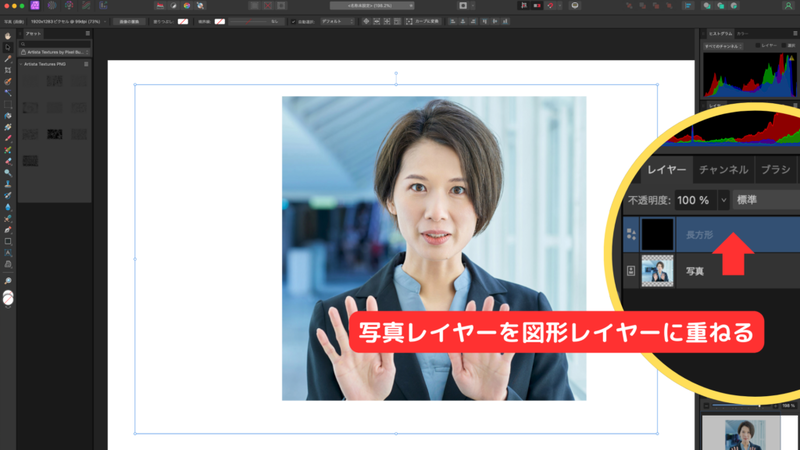Image resolution: width=800 pixels, height=450 pixels.
Task: Switch to the Export persona
Action: pyautogui.click(x=103, y=6)
